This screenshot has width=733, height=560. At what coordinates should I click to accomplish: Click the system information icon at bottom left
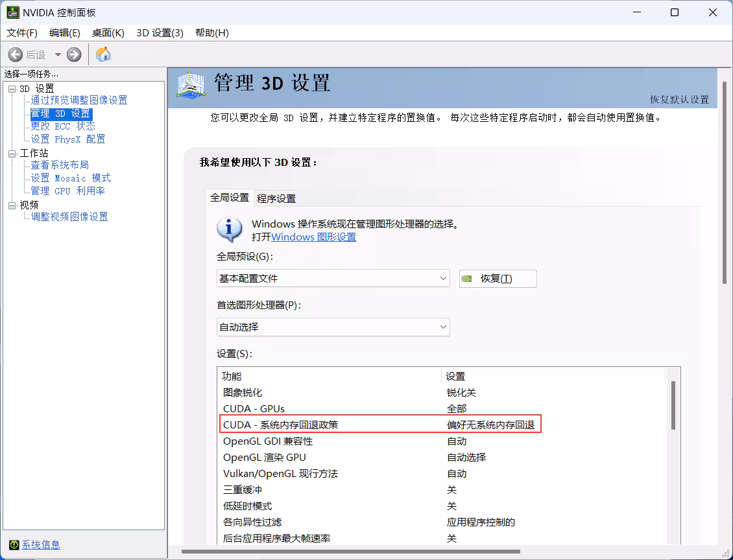click(x=13, y=544)
